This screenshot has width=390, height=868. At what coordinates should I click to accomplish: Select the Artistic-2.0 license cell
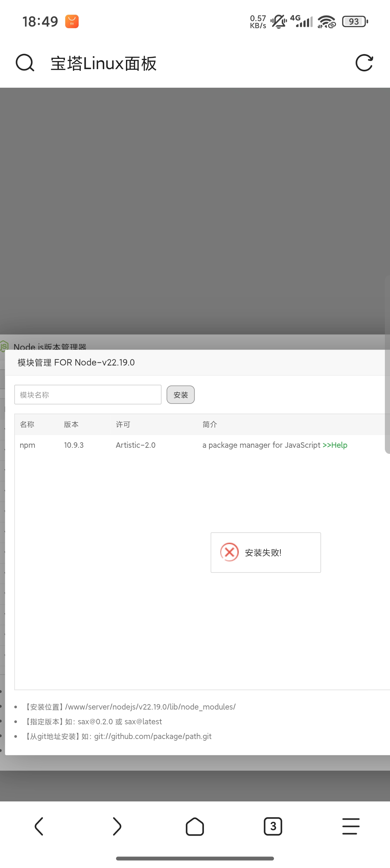click(136, 445)
